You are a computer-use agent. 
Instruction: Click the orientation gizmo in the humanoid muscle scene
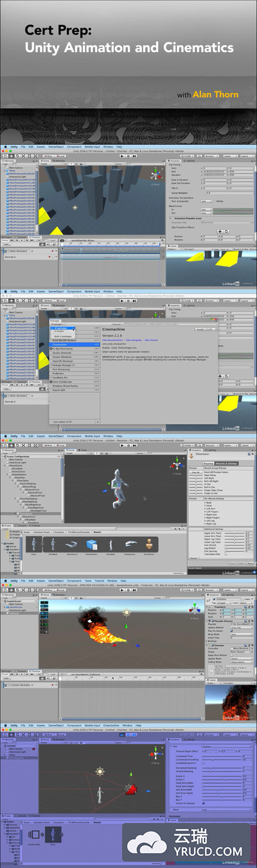coord(177,465)
